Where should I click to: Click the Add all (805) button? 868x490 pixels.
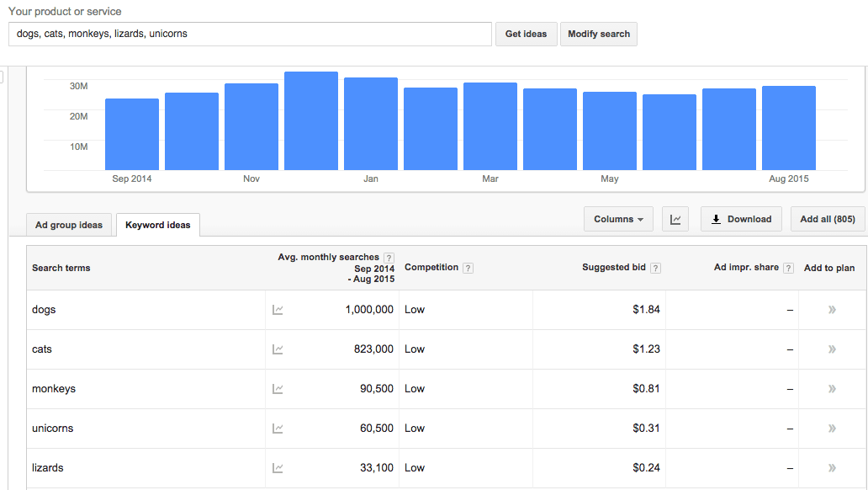click(x=828, y=219)
